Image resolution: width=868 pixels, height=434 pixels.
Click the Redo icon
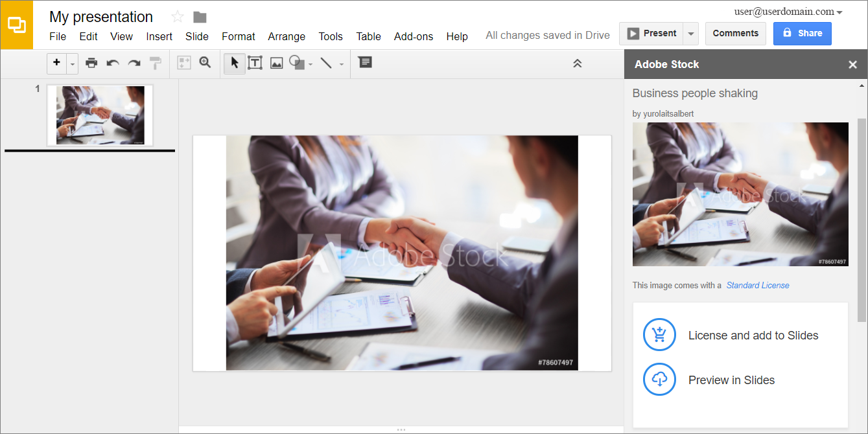click(134, 63)
